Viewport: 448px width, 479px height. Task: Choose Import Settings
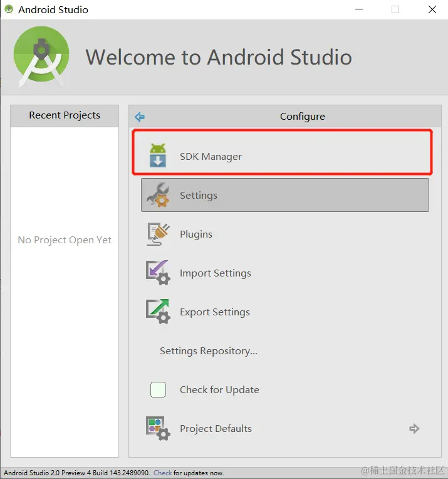[x=285, y=273]
